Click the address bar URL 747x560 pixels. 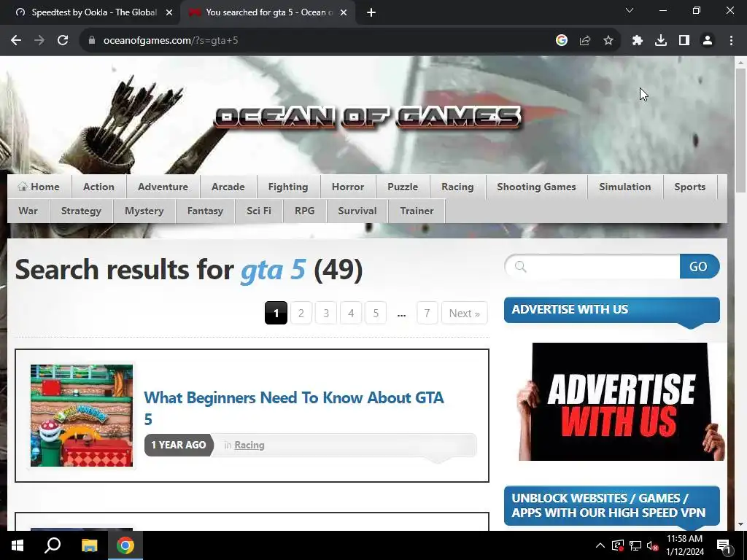tap(171, 41)
